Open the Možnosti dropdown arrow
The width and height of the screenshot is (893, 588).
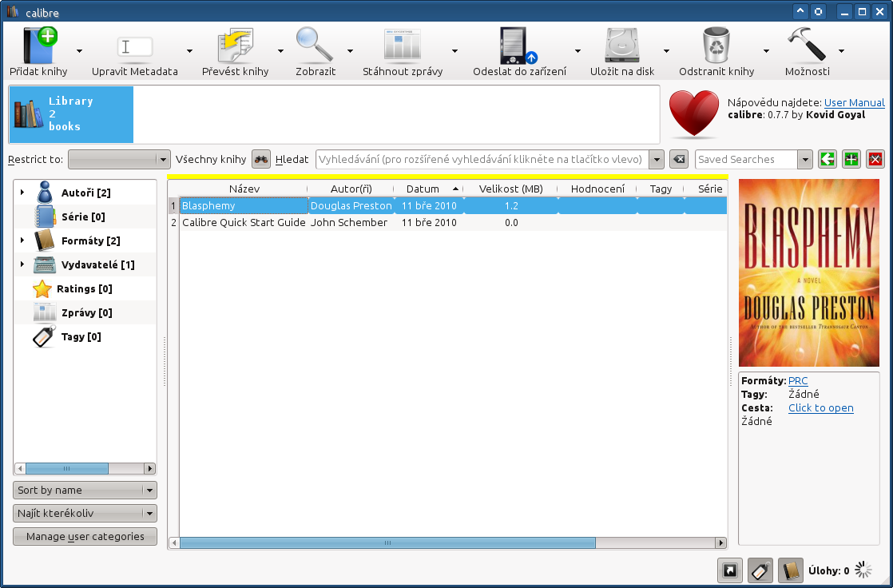tap(841, 50)
